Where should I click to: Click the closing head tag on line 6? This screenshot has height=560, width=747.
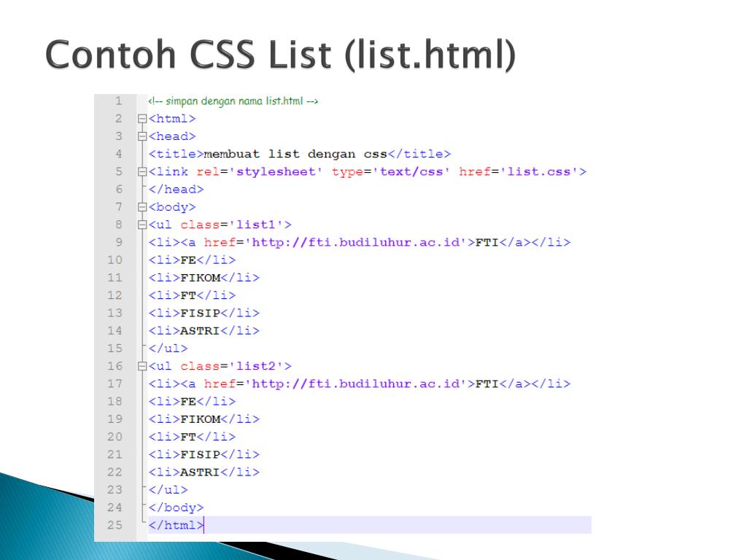click(177, 190)
